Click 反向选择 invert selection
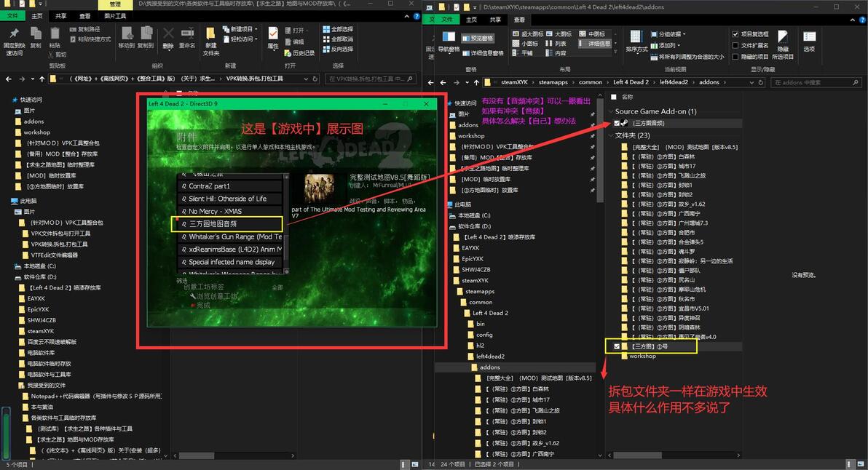The width and height of the screenshot is (868, 470). click(338, 49)
